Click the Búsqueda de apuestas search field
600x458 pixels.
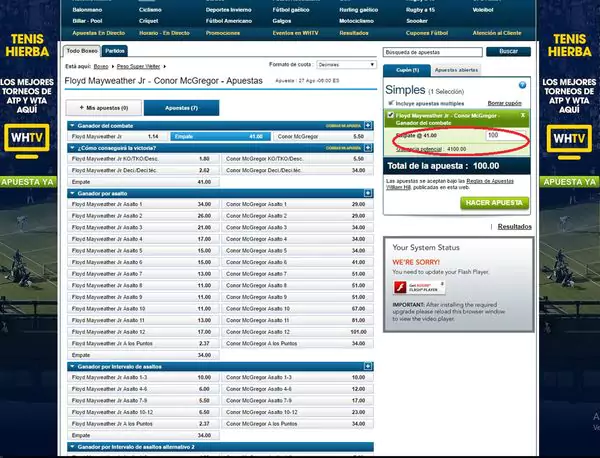[x=433, y=52]
